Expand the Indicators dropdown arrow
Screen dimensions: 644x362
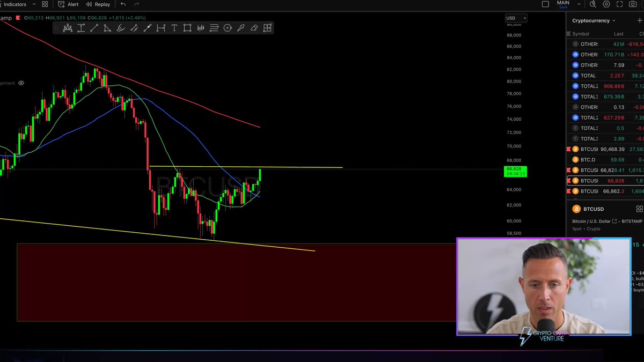[x=34, y=4]
